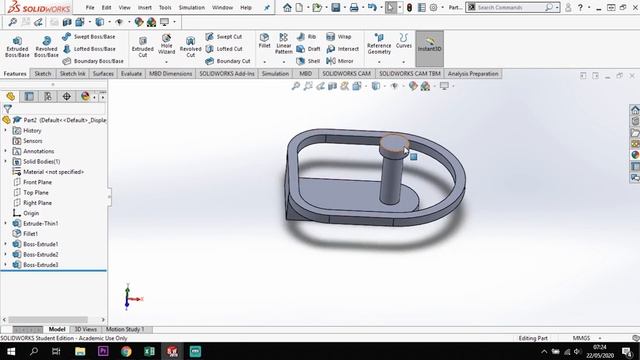This screenshot has width=640, height=360.
Task: Open the Insert menu
Action: (144, 7)
